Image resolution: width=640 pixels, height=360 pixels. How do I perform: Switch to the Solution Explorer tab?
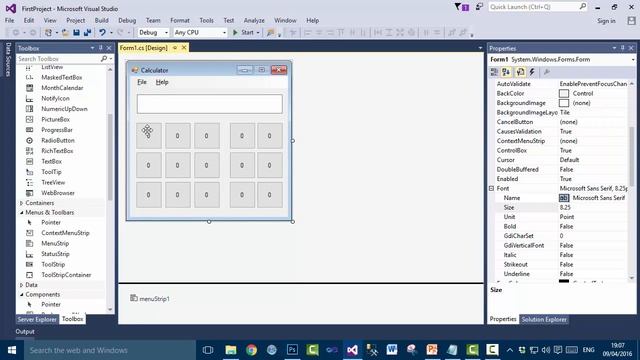[x=544, y=320]
